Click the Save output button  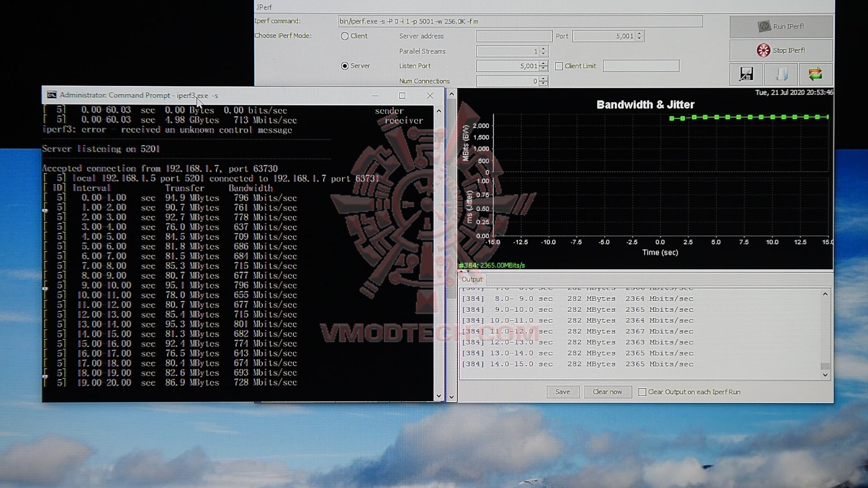coord(563,392)
